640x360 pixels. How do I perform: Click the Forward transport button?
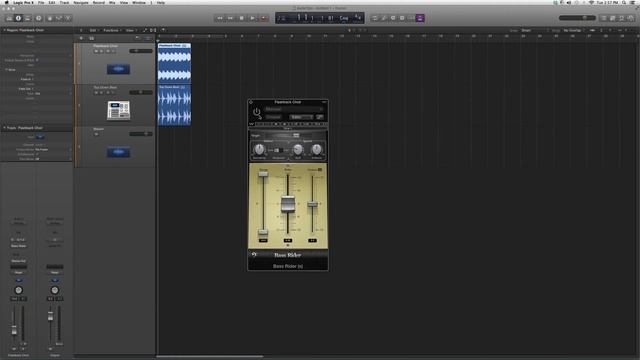[x=230, y=18]
